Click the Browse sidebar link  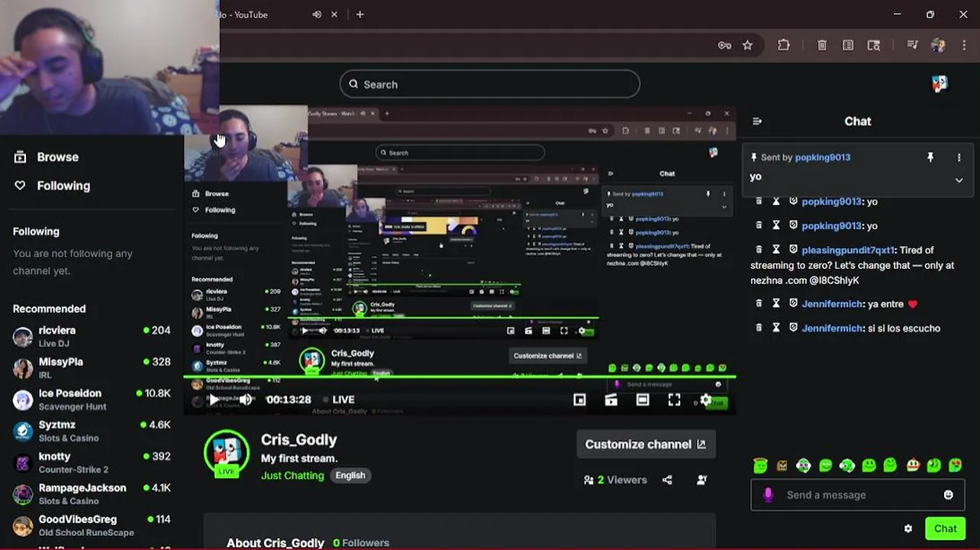(x=47, y=157)
